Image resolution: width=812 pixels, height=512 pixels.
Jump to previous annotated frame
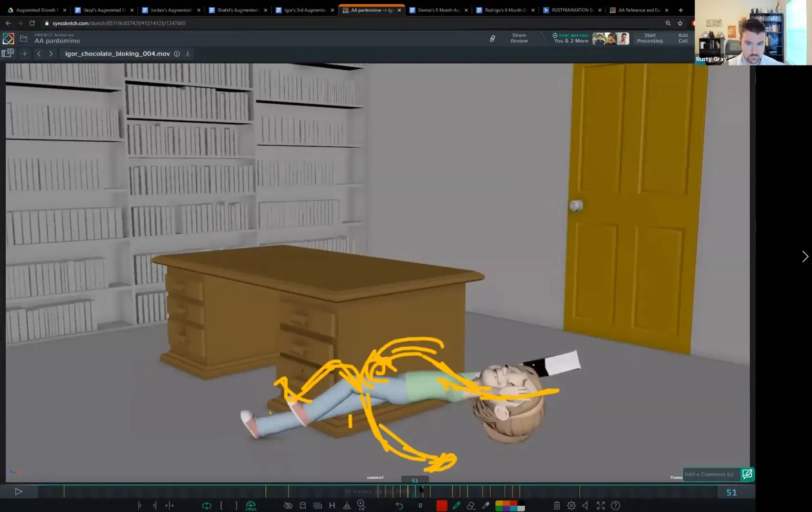click(x=139, y=505)
